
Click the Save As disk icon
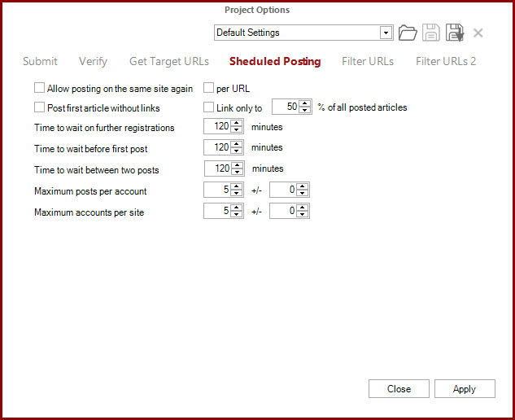click(455, 33)
